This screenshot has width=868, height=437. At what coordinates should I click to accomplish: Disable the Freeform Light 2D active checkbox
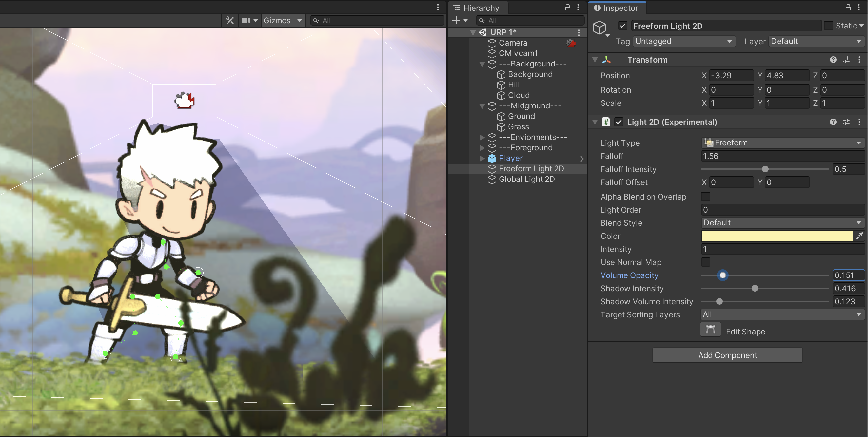[623, 26]
